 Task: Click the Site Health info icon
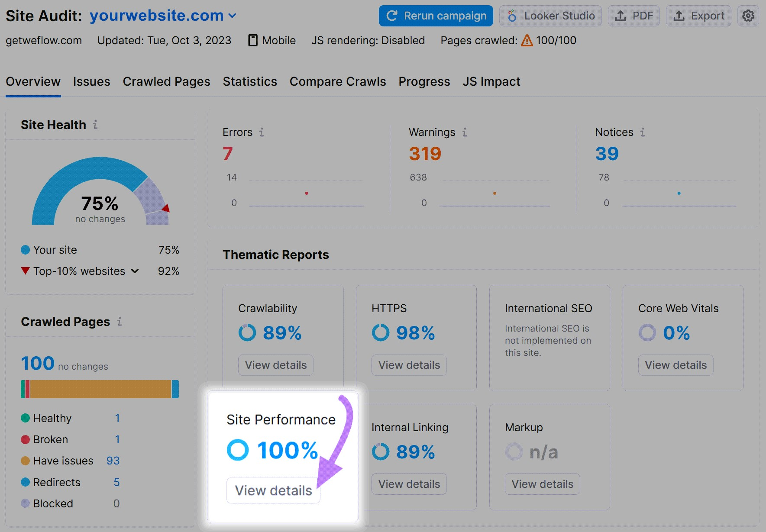coord(96,125)
